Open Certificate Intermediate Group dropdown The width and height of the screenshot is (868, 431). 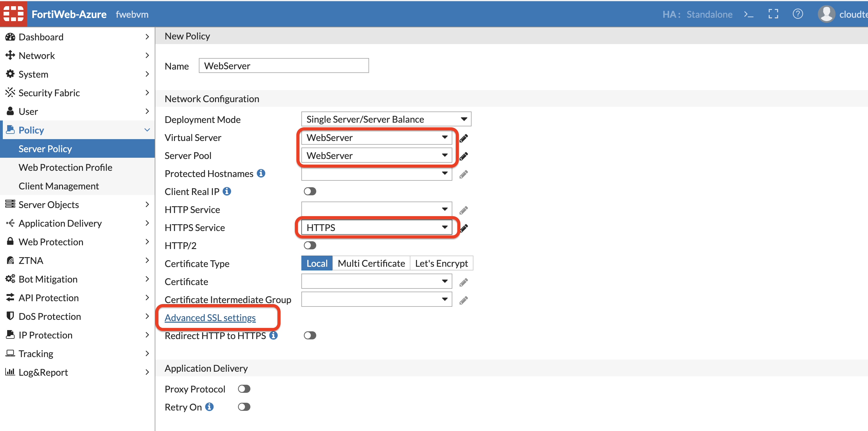[377, 299]
